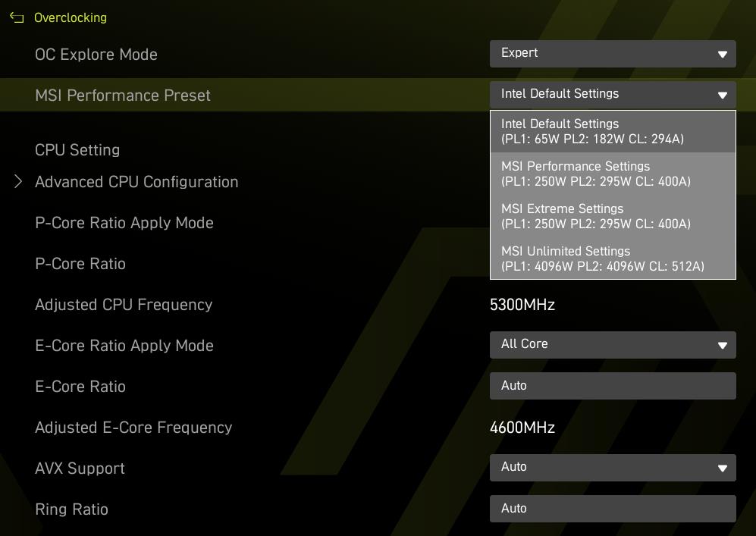Click the Ring Ratio Auto input field
Screen dimensions: 756x536
(x=613, y=509)
